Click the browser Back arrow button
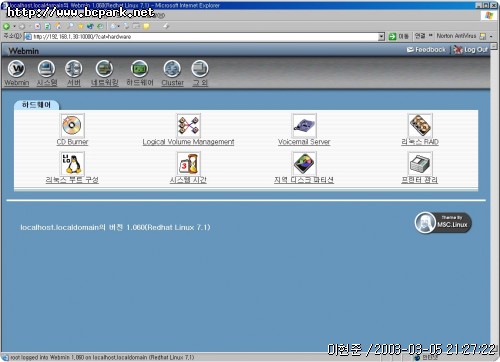Screen dimensions: 500x362 pos(6,26)
